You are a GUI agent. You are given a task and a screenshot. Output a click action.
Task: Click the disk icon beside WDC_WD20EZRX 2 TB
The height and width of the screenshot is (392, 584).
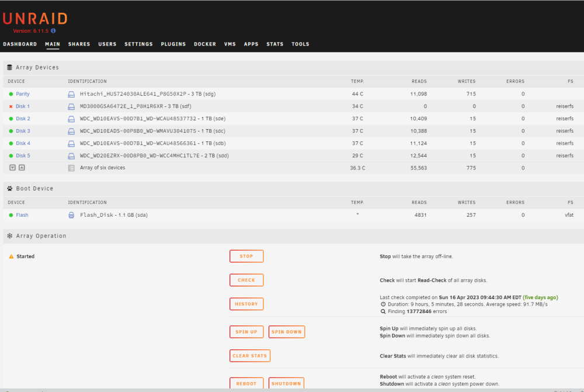click(71, 156)
